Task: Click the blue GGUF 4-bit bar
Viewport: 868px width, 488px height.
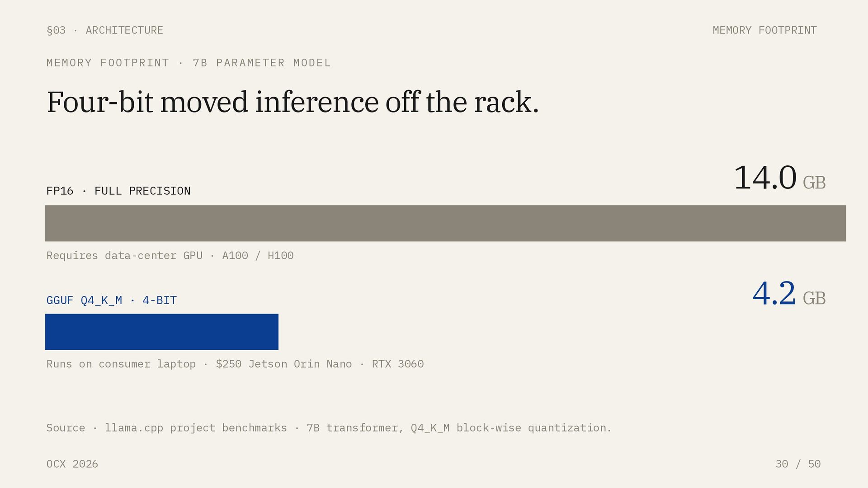Action: 162,332
